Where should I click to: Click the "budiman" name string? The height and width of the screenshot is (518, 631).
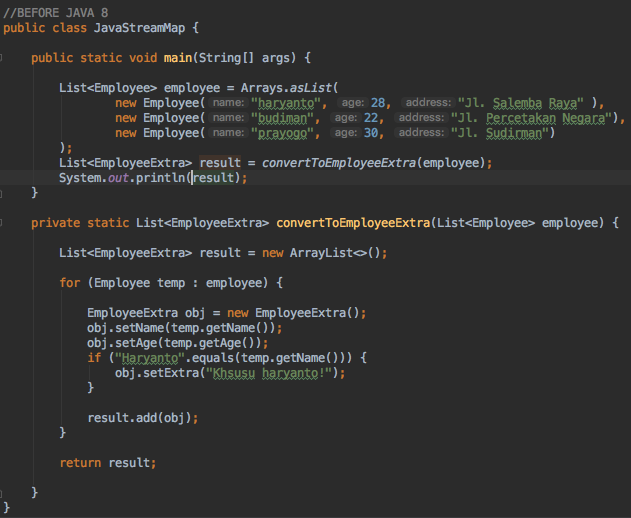tap(282, 118)
